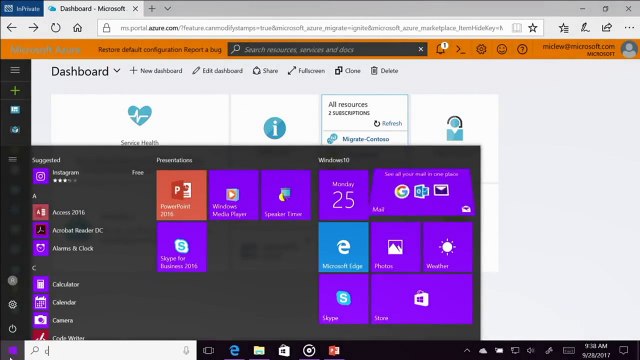Click the Start button

point(12,350)
